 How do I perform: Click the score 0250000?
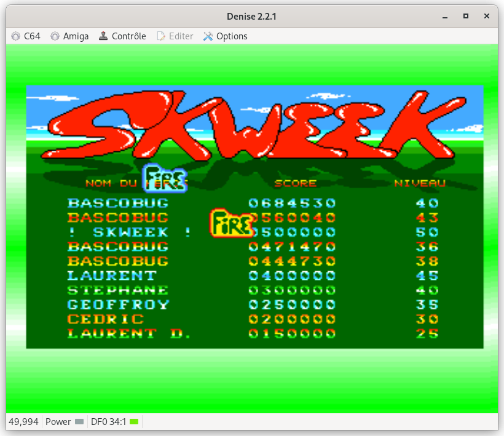pos(292,304)
